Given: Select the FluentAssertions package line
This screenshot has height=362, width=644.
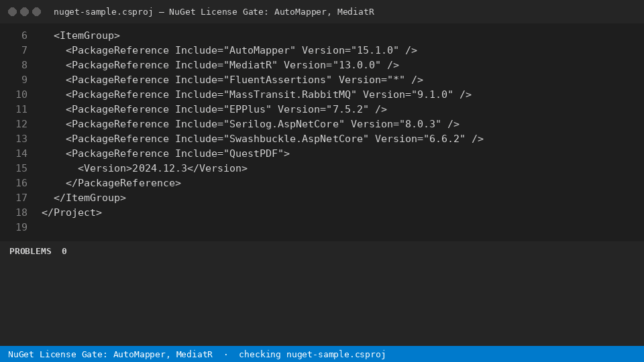Looking at the screenshot, I should point(244,80).
